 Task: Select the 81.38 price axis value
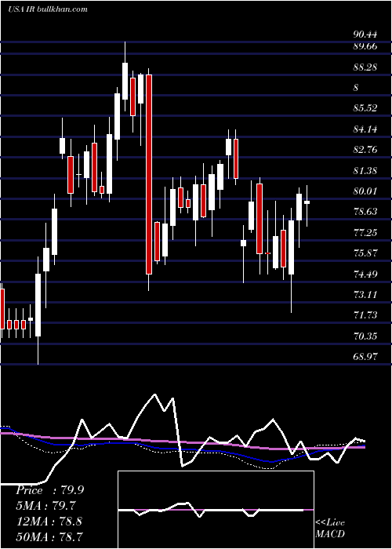click(x=365, y=171)
